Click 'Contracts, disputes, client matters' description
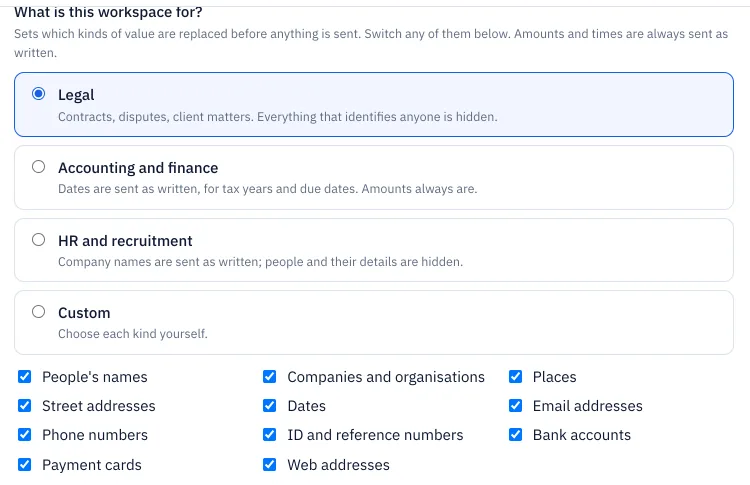 [x=278, y=117]
